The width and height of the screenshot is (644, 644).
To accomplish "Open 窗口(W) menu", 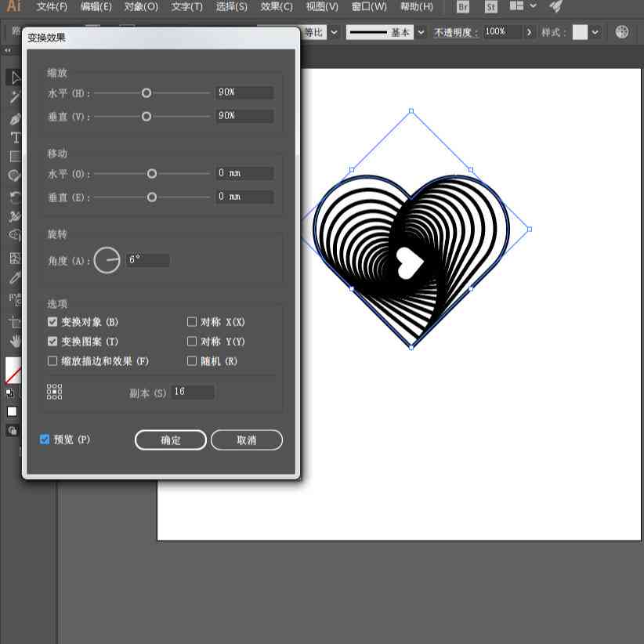I will pyautogui.click(x=369, y=6).
